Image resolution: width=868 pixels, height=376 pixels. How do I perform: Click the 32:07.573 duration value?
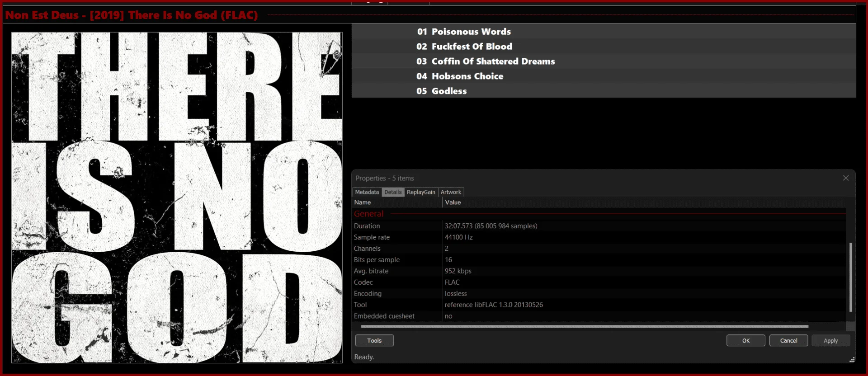point(491,226)
